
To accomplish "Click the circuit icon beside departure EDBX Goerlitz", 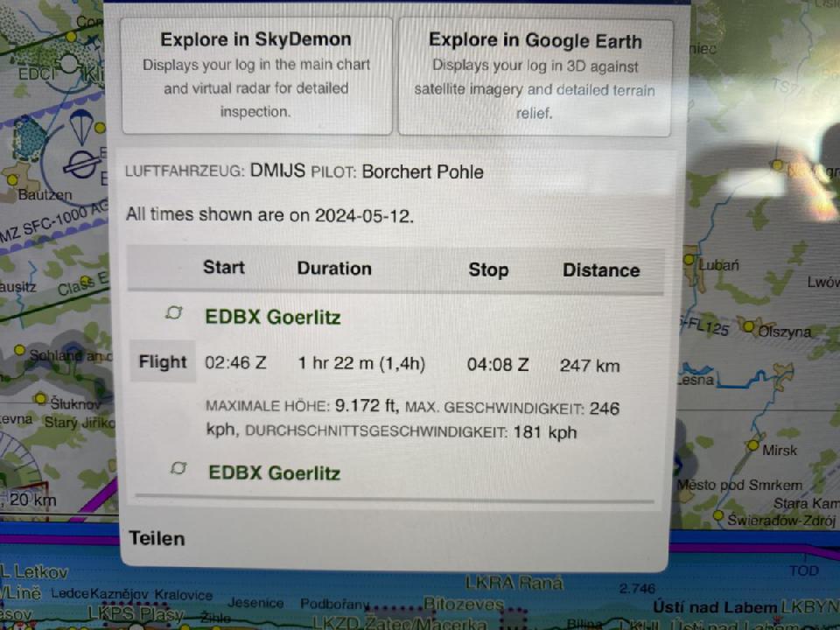I will [x=174, y=312].
